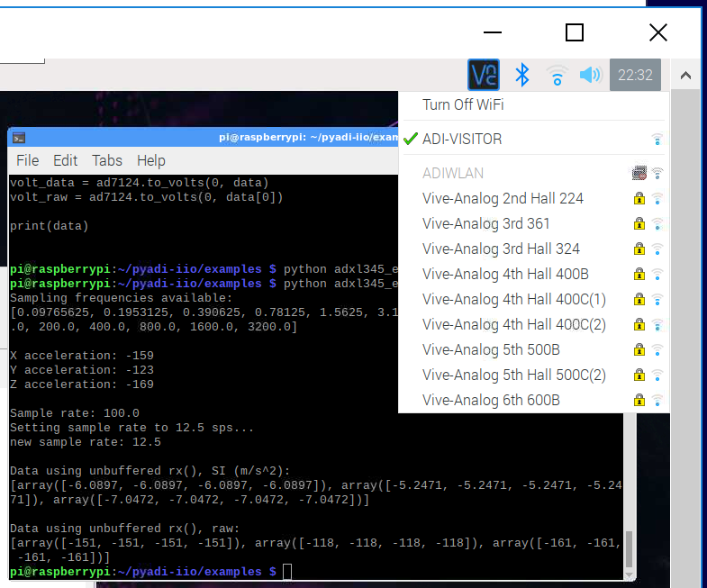Click lock icon beside Vive-Analog 6th 600B
This screenshot has width=707, height=588.
point(639,401)
